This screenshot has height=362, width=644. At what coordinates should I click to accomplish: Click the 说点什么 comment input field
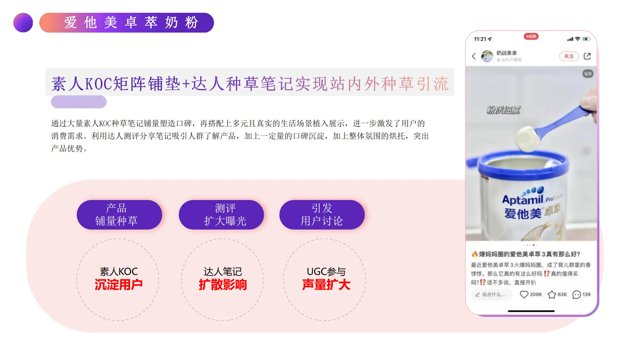491,294
